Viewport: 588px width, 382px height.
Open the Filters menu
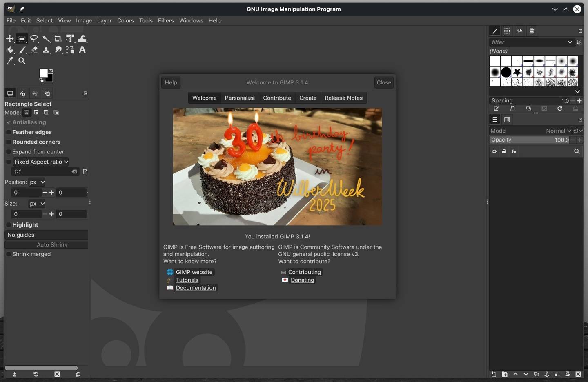tap(166, 20)
